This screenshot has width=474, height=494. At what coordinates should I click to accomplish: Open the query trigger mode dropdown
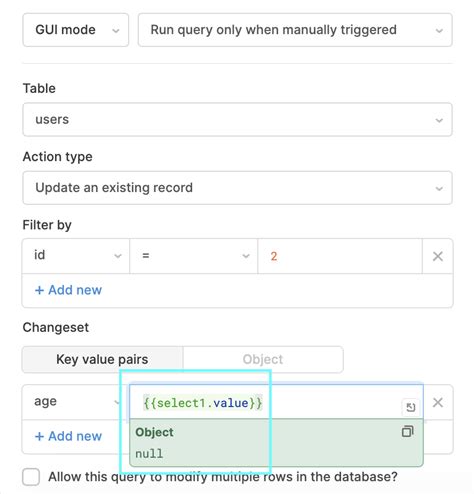tap(295, 30)
